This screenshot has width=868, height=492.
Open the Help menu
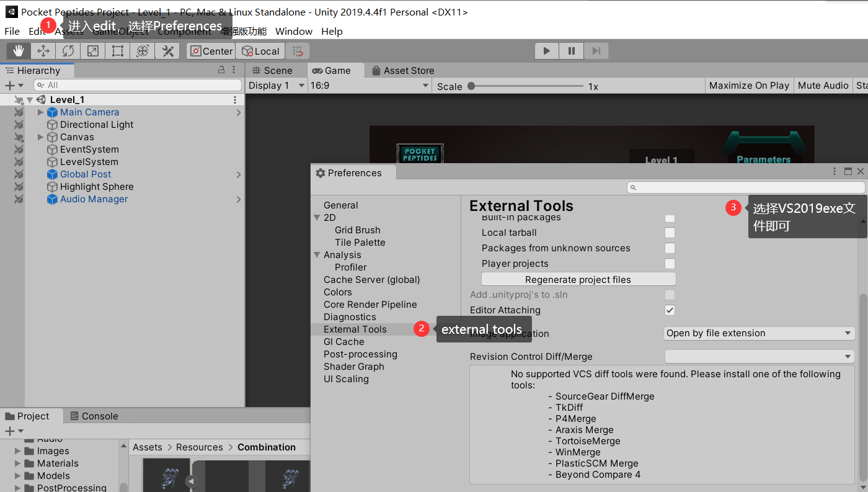tap(332, 31)
